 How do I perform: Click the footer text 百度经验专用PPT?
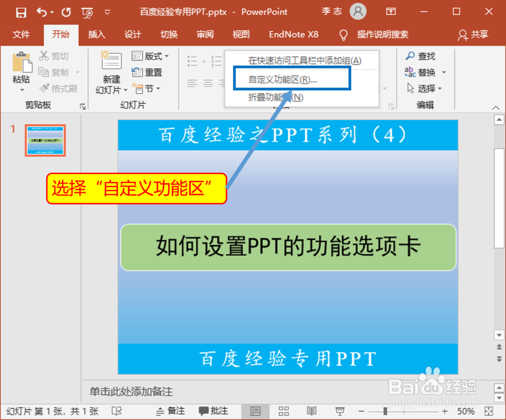288,359
